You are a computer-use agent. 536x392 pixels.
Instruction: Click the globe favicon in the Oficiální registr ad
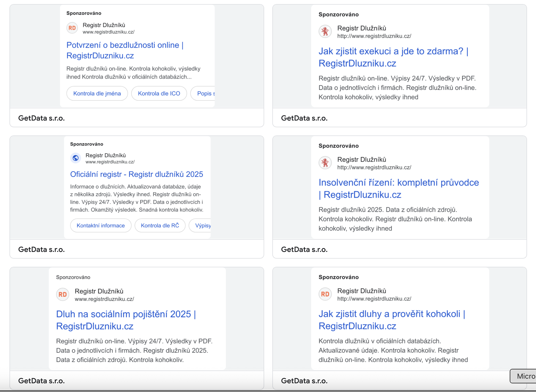pyautogui.click(x=76, y=158)
